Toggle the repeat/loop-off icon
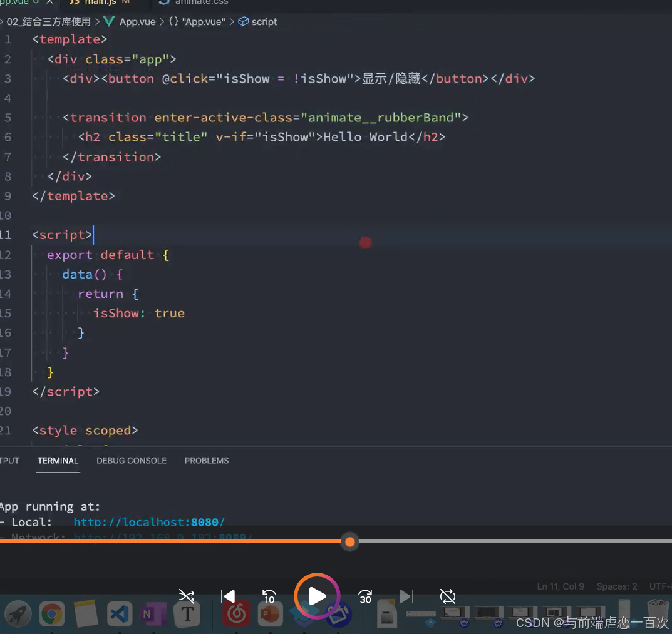The image size is (672, 634). tap(447, 596)
